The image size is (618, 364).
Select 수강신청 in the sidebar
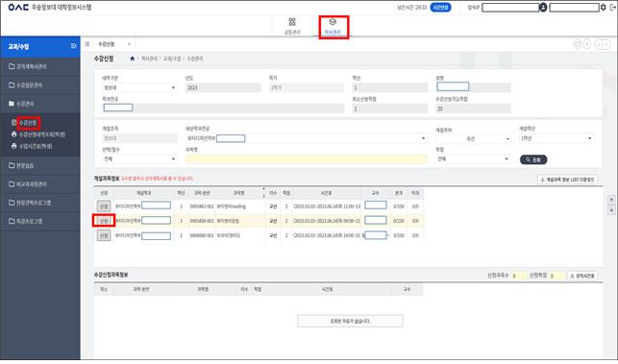[x=28, y=123]
